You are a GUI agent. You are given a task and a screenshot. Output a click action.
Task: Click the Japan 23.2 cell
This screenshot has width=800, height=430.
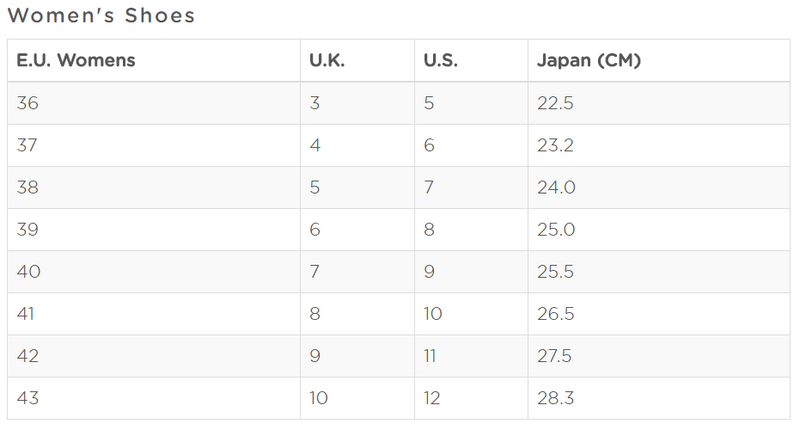pos(659,145)
